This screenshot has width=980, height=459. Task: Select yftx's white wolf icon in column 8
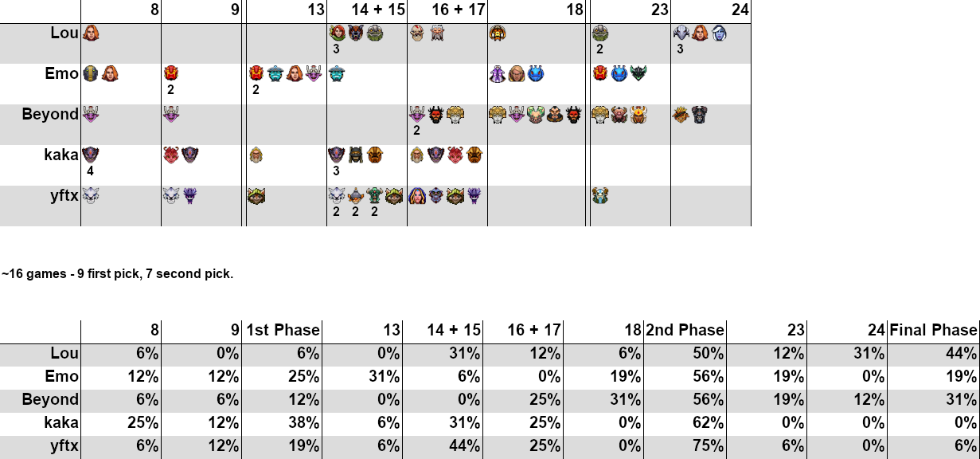pos(91,195)
